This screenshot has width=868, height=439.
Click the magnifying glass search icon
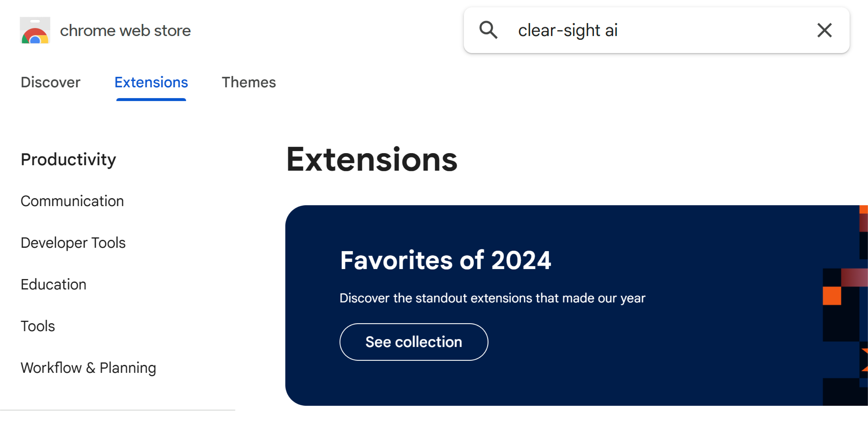489,30
